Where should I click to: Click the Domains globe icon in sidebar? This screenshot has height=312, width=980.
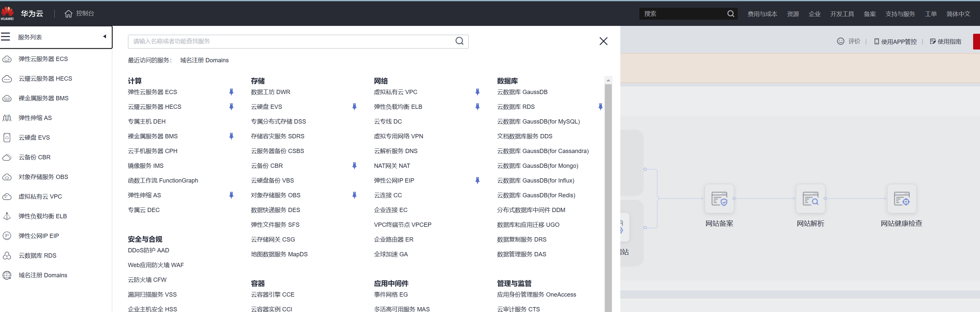[7, 275]
